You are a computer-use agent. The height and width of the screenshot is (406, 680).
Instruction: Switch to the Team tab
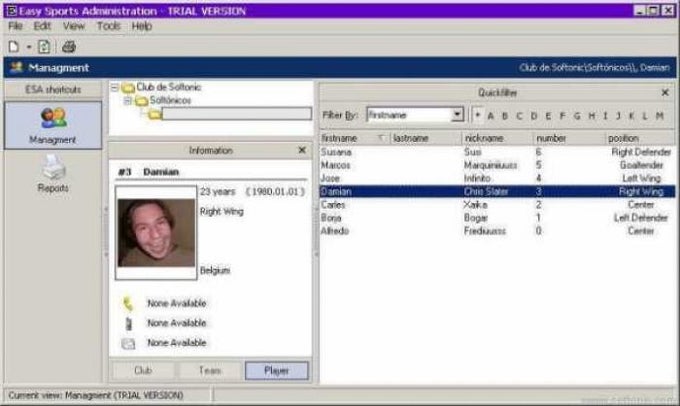[210, 370]
